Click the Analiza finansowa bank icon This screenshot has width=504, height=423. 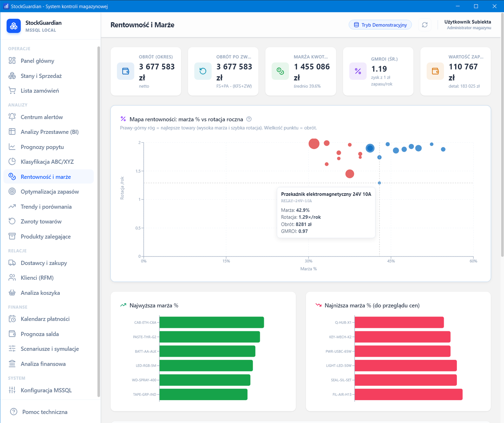click(12, 364)
